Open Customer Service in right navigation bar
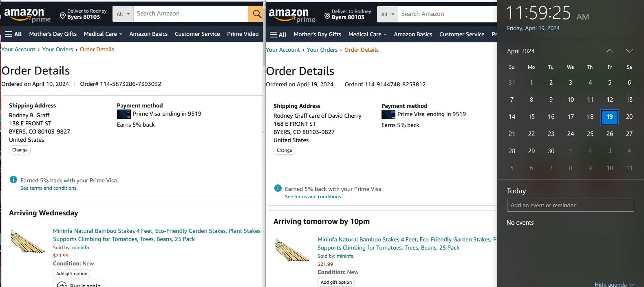 (461, 35)
